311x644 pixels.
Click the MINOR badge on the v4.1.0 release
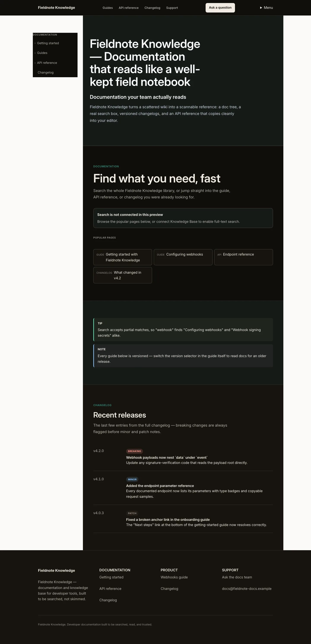(132, 479)
